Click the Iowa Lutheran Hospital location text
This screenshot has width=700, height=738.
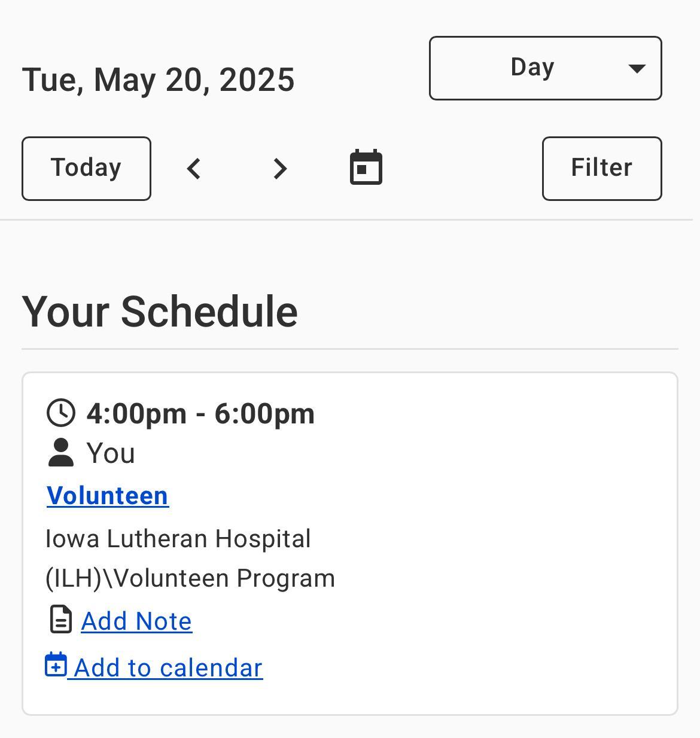(x=178, y=539)
